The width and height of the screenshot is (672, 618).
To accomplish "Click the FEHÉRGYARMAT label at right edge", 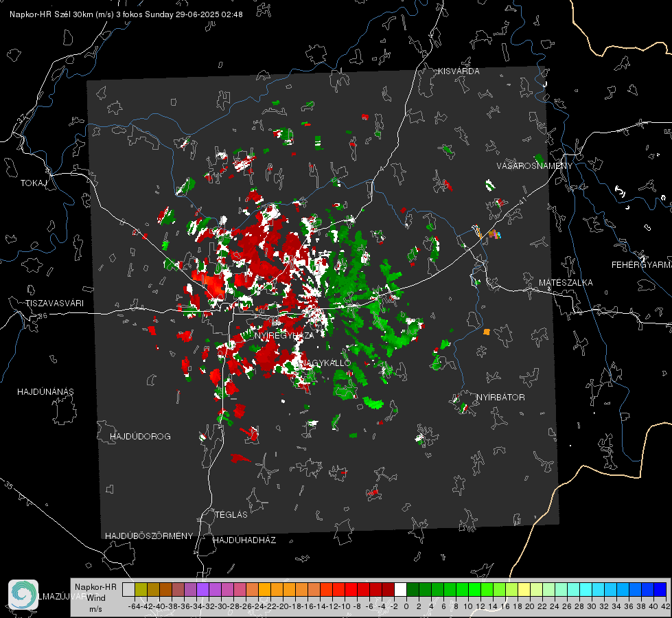I will pos(642,265).
